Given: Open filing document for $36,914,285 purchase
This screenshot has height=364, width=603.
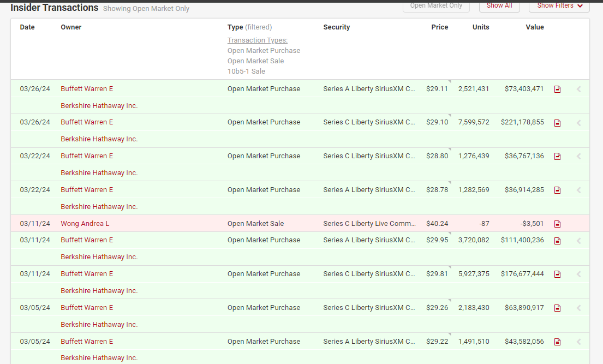Looking at the screenshot, I should tap(557, 190).
